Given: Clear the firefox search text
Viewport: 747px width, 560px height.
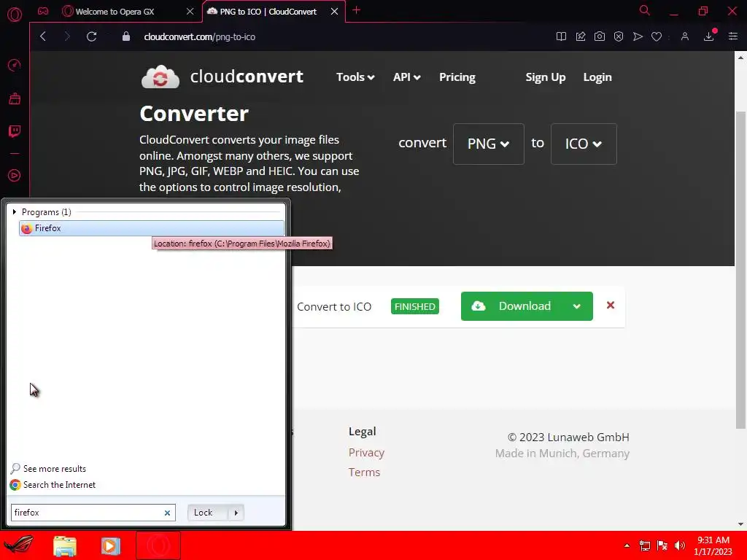Looking at the screenshot, I should point(167,513).
